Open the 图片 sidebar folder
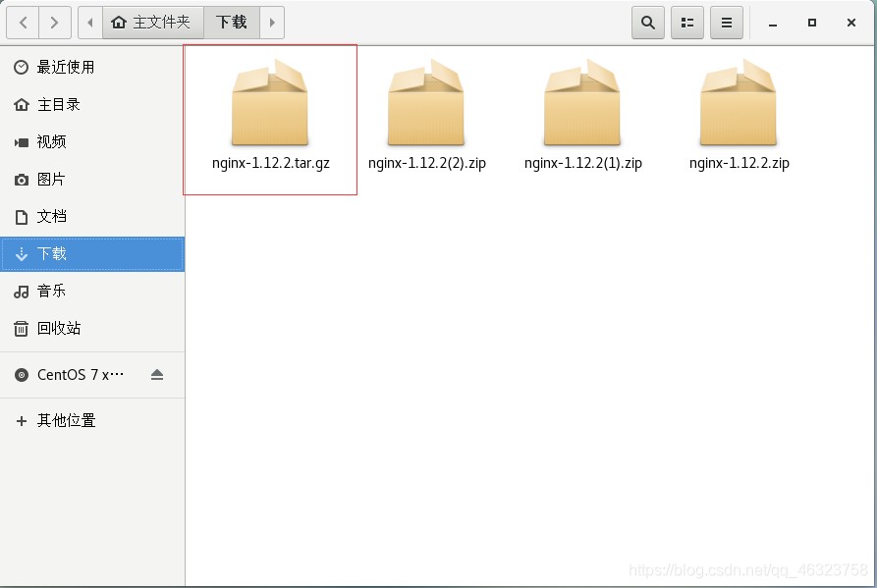Screen dimensions: 877x588 [x=92, y=180]
